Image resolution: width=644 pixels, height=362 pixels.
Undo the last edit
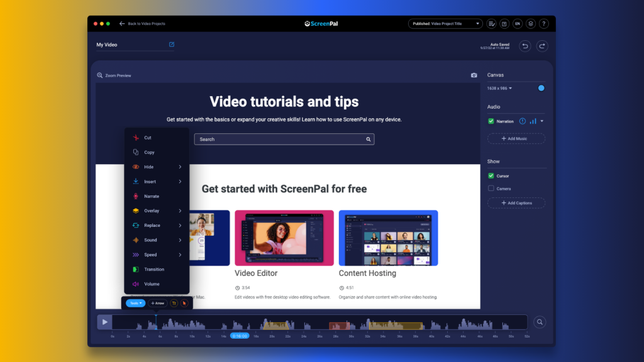pyautogui.click(x=525, y=46)
